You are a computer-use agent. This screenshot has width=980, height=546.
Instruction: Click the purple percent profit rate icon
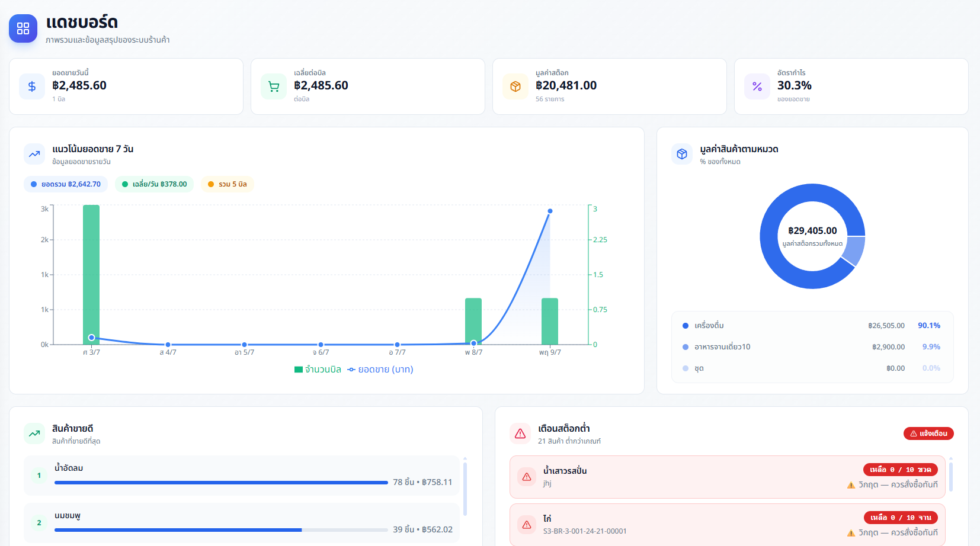(x=757, y=86)
